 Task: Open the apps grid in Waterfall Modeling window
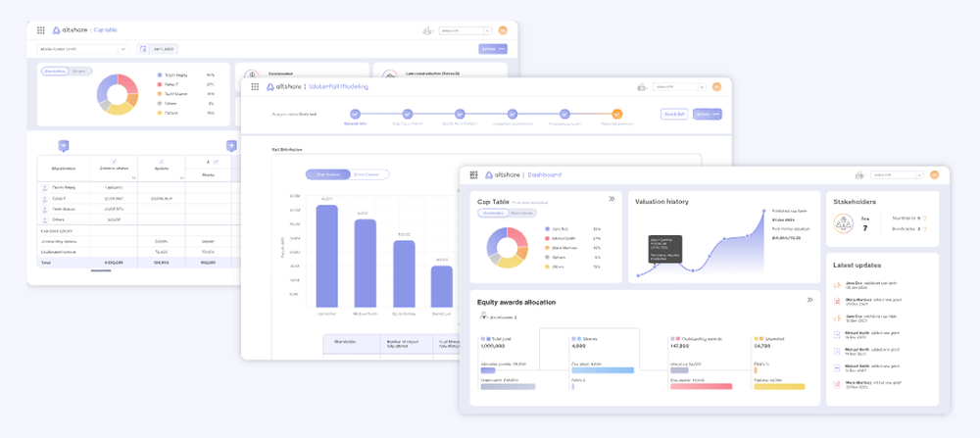255,87
